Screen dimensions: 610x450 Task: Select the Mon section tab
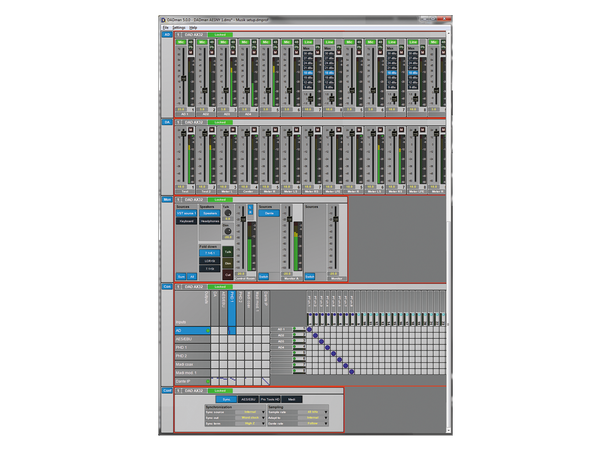(167, 199)
